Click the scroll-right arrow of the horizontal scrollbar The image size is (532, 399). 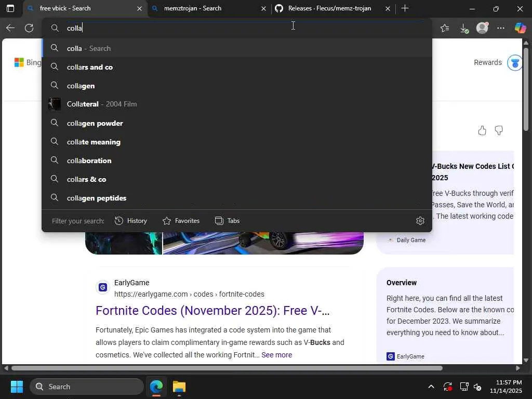(518, 368)
